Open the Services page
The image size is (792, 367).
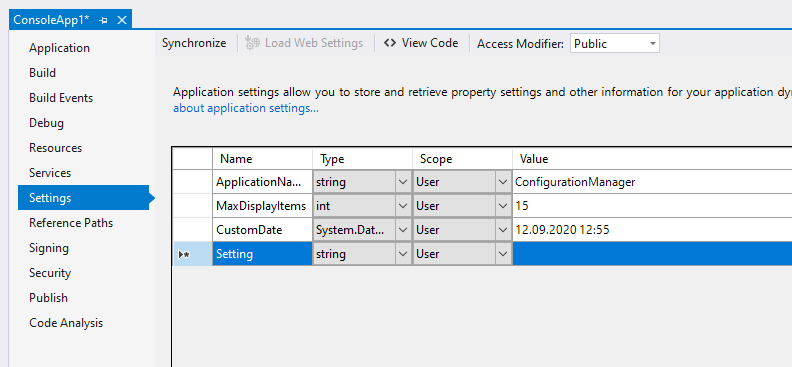50,173
